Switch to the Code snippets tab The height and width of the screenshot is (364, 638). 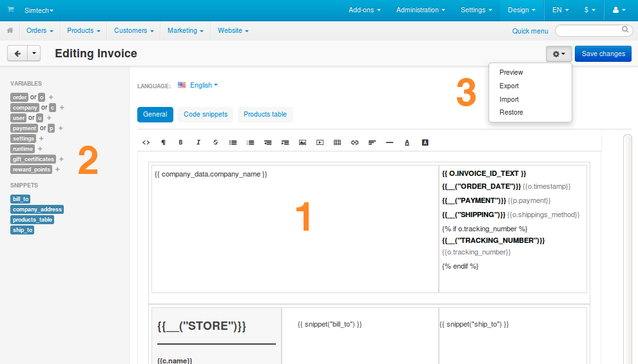(x=206, y=114)
